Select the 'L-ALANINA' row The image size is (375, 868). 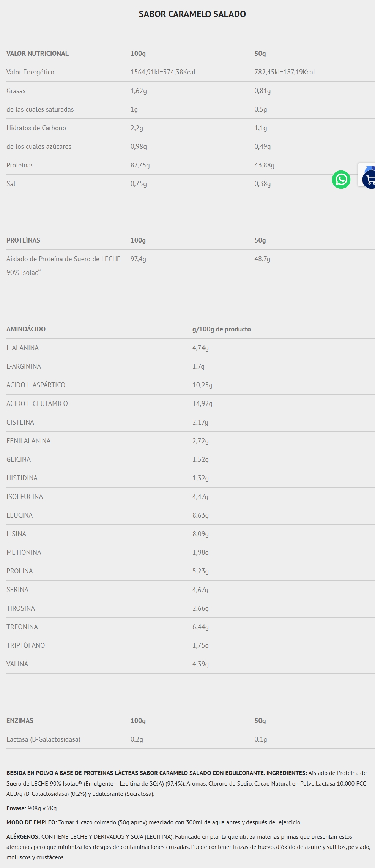point(22,348)
